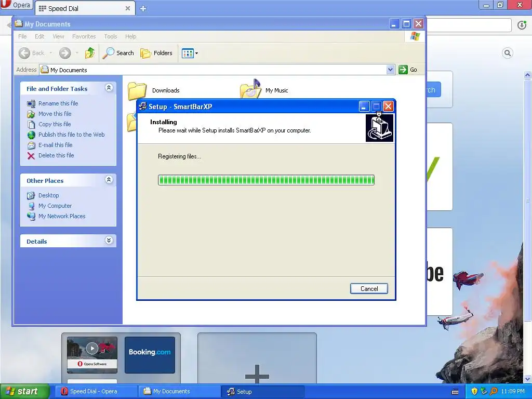Click the Setup computer icon in dialog header
Screen dimensions: 532x399
pos(379,127)
